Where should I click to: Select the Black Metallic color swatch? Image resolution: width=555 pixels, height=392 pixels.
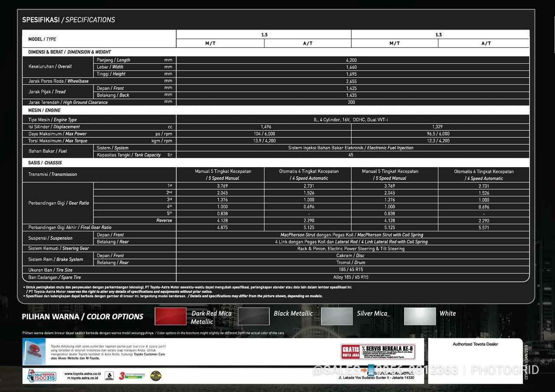point(254,317)
